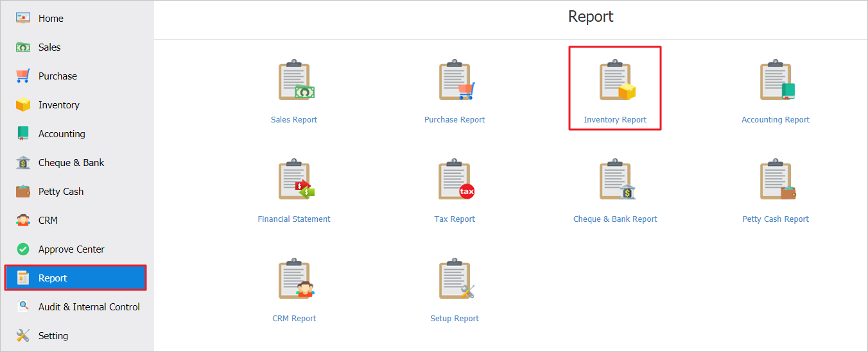Image resolution: width=868 pixels, height=352 pixels.
Task: Select Cheque & Bank menu label
Action: (71, 163)
